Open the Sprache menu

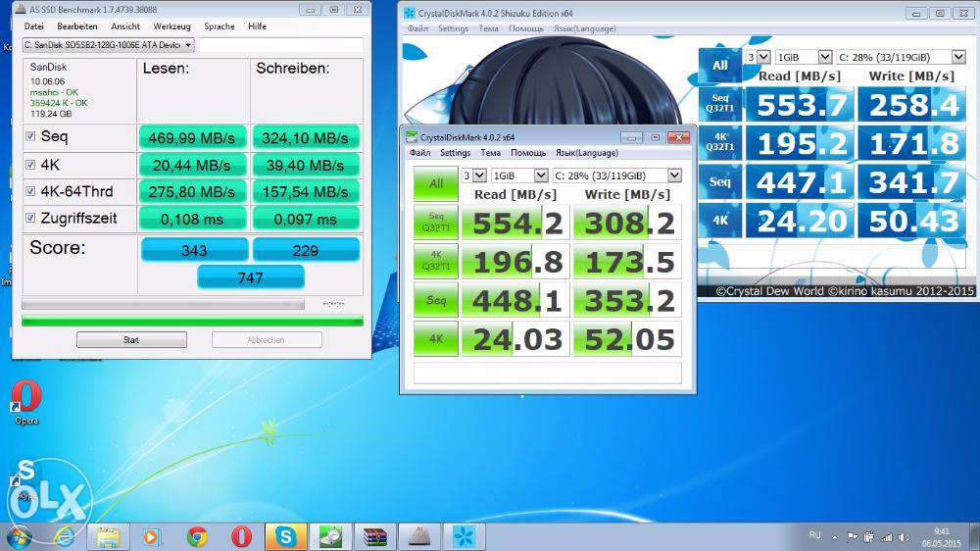pyautogui.click(x=220, y=26)
